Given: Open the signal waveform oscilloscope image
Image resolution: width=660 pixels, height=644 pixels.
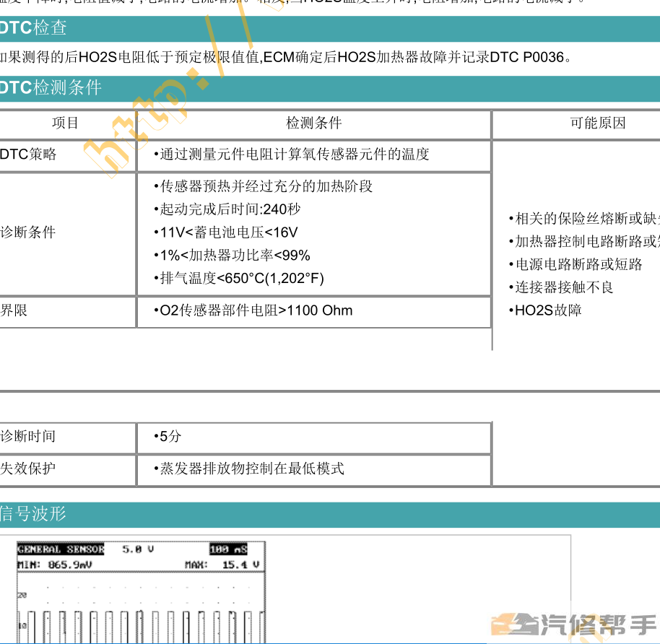Looking at the screenshot, I should 141,592.
